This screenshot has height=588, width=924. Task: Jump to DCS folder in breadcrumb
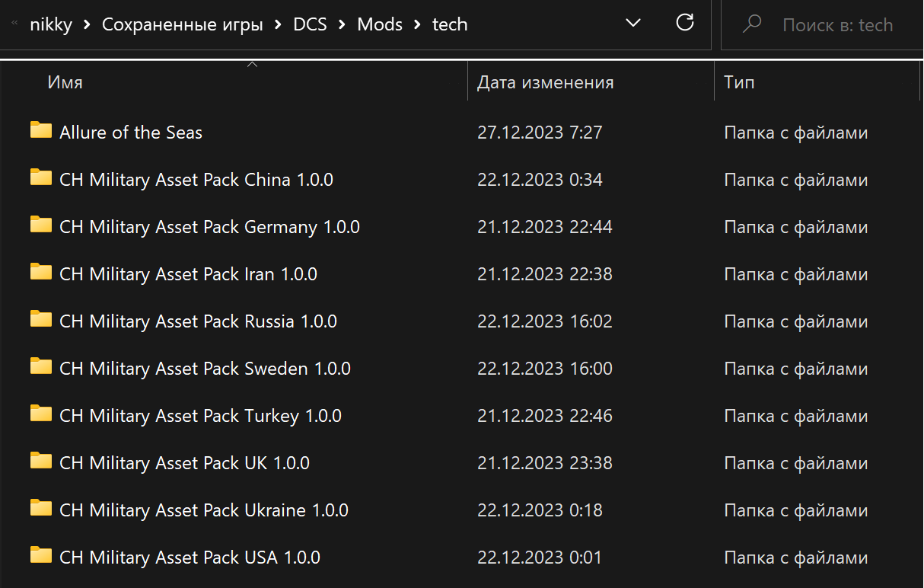click(311, 24)
